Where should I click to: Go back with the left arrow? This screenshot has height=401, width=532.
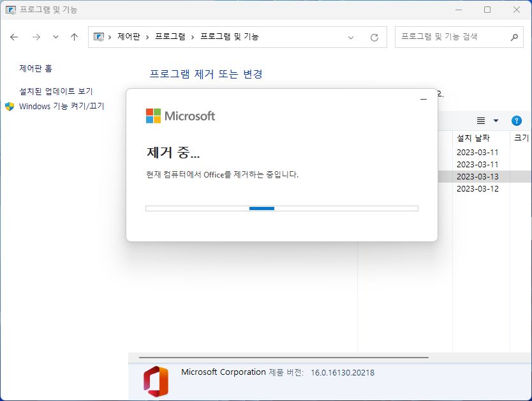[x=14, y=37]
